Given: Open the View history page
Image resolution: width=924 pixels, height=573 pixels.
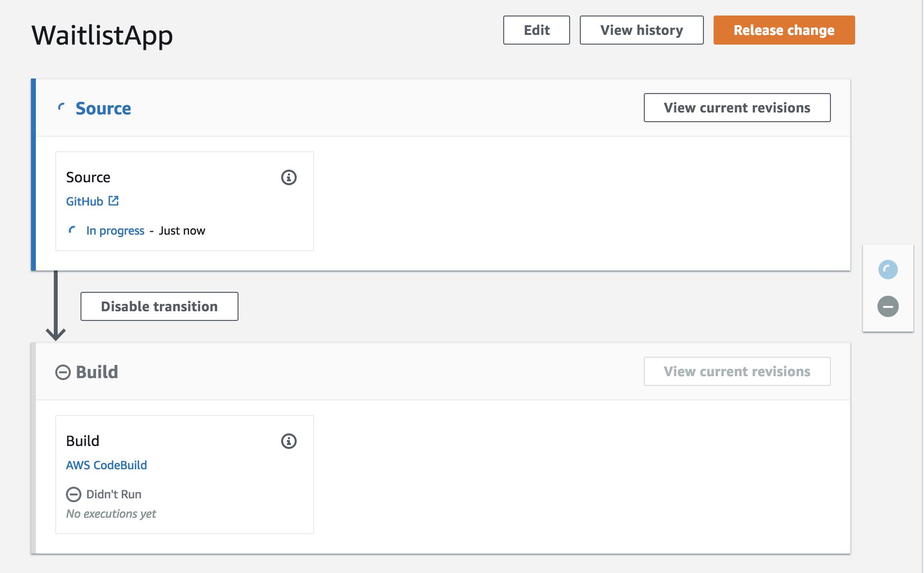Looking at the screenshot, I should pyautogui.click(x=641, y=30).
